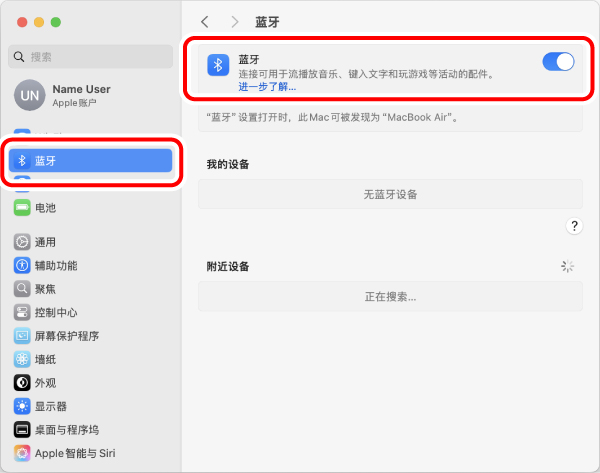Open 辅助功能 (Accessibility) settings
The height and width of the screenshot is (473, 600).
pyautogui.click(x=55, y=266)
